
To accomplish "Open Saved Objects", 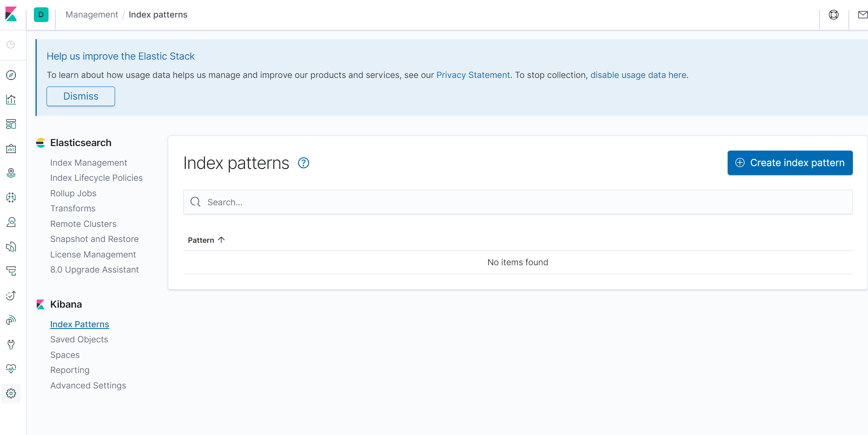I will [79, 340].
